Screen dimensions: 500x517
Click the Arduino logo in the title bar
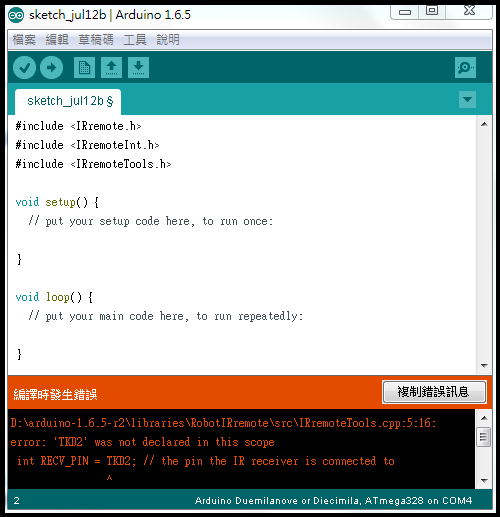pyautogui.click(x=16, y=15)
